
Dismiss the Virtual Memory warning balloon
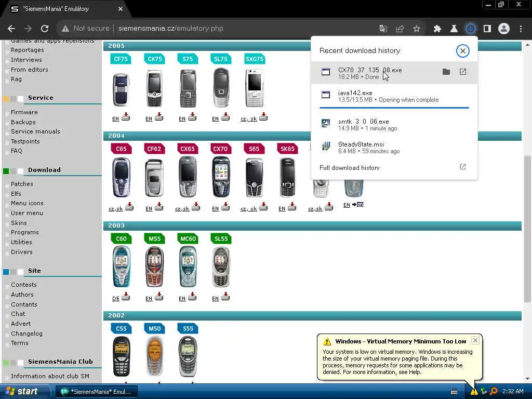click(475, 340)
